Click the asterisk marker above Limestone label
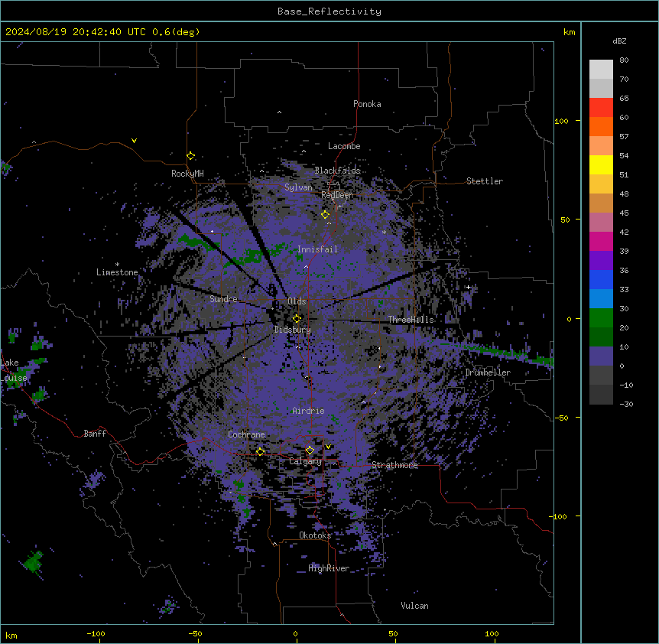The height and width of the screenshot is (644, 659). (x=117, y=265)
